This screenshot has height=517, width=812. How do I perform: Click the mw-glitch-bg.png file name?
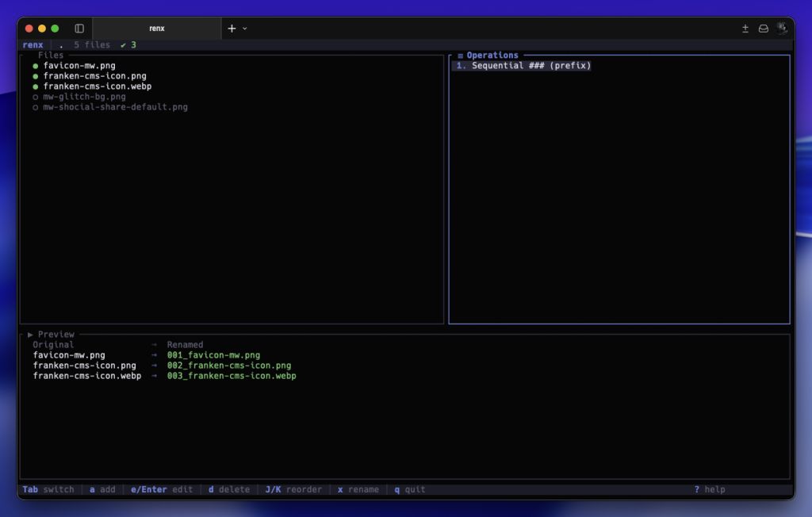tap(84, 97)
